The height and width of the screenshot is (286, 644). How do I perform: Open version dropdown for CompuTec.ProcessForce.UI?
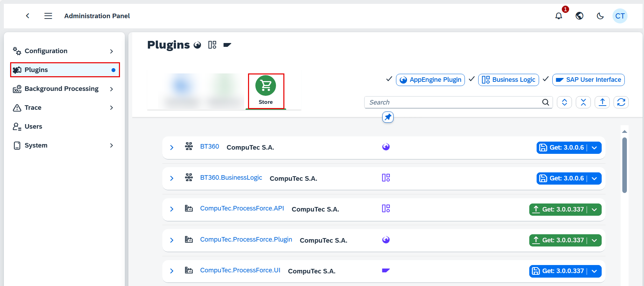pyautogui.click(x=594, y=271)
